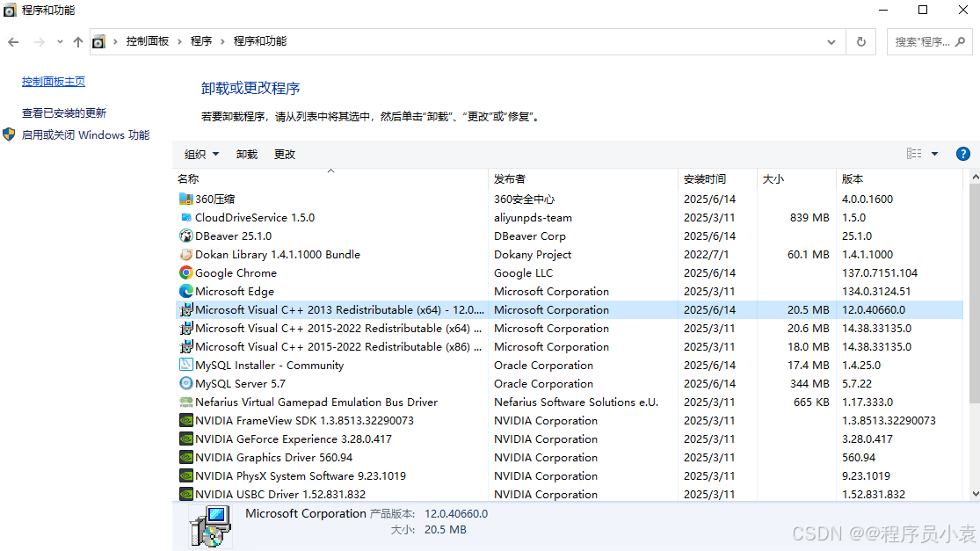Screen dimensions: 980x551
Task: Click the 程序和功能 breadcrumb
Action: 260,41
